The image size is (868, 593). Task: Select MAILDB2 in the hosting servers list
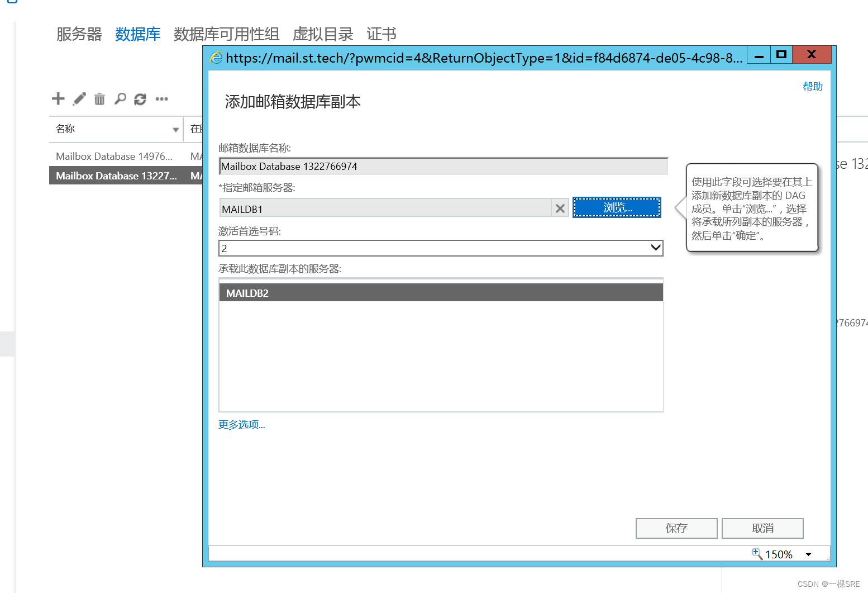pos(441,292)
